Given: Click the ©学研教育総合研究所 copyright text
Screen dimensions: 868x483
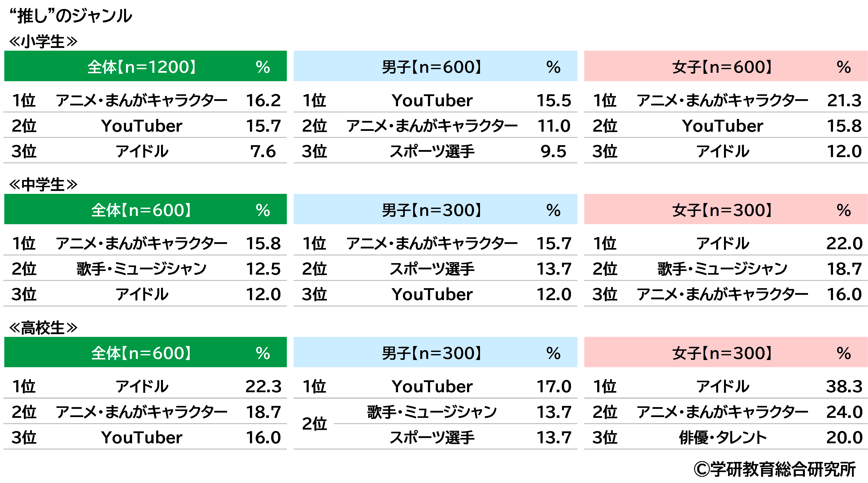Looking at the screenshot, I should click(775, 469).
